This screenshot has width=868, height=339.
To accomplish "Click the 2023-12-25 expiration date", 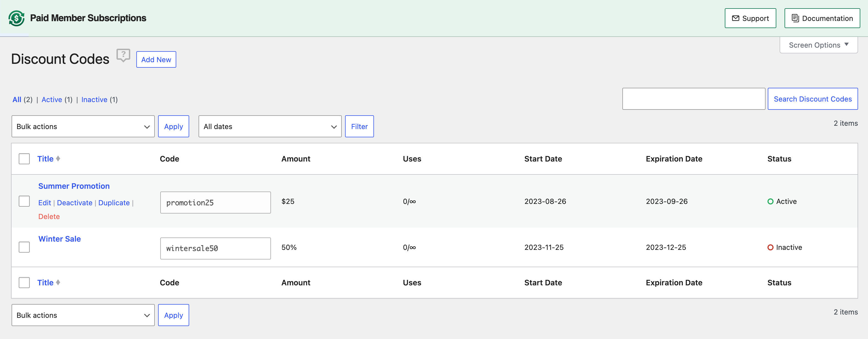I will tap(666, 247).
